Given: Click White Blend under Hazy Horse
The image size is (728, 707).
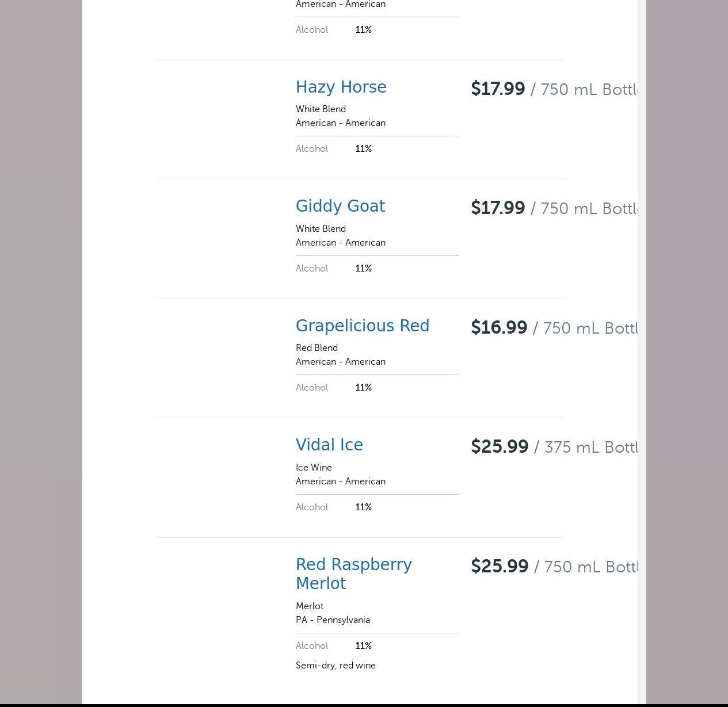Looking at the screenshot, I should 321,109.
